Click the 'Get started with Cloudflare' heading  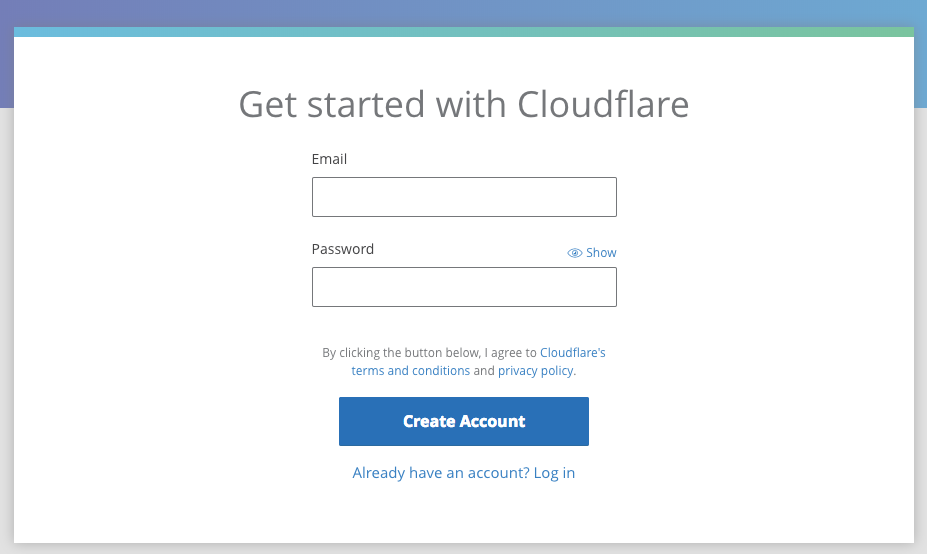[464, 104]
